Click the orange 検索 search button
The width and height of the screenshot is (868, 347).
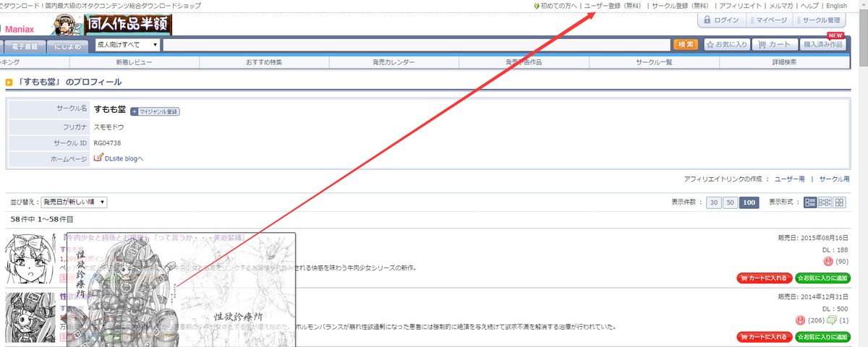pos(686,45)
